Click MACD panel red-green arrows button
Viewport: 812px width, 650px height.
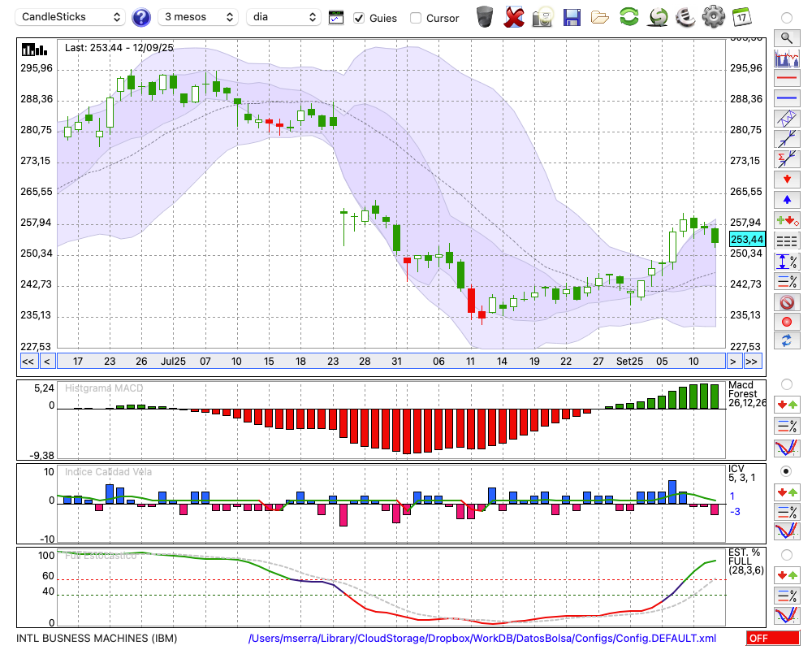(x=787, y=405)
